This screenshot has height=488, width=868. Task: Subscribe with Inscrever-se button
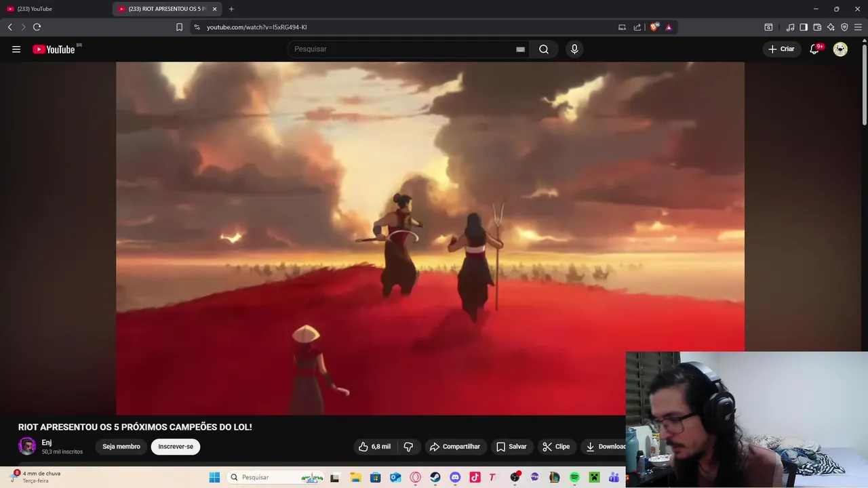click(x=176, y=447)
